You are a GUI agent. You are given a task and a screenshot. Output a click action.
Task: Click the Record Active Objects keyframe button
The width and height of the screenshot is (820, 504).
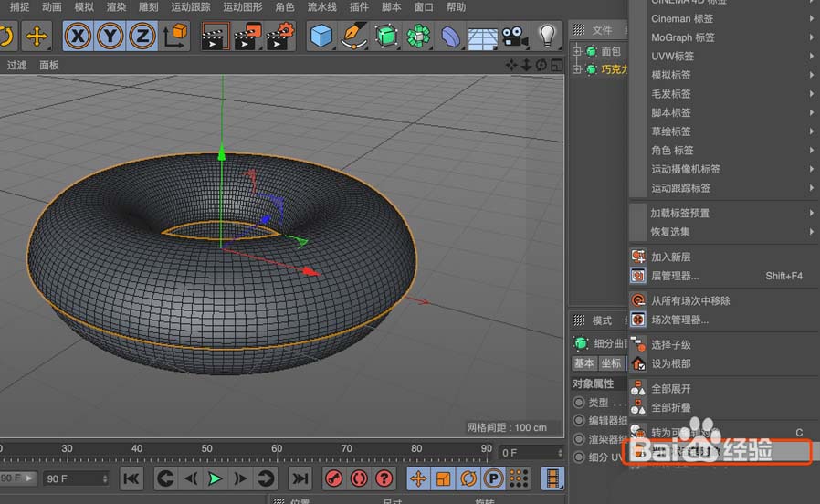click(x=333, y=478)
